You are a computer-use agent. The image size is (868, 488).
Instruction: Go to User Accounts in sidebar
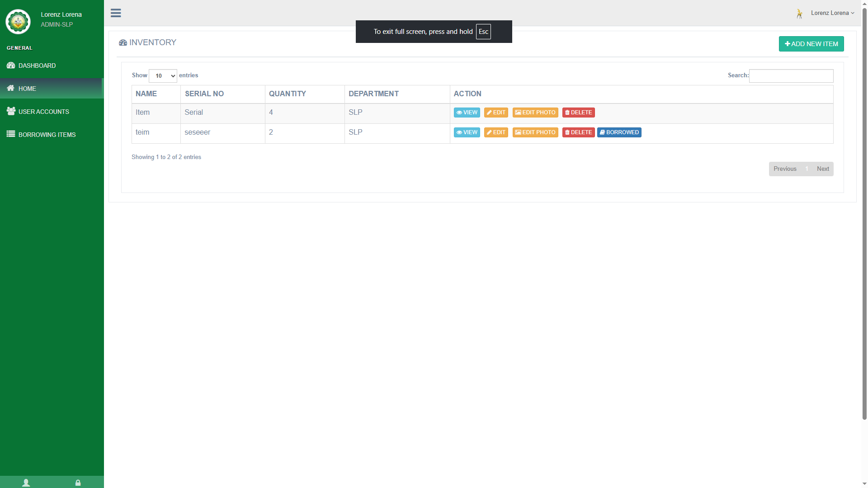[43, 112]
